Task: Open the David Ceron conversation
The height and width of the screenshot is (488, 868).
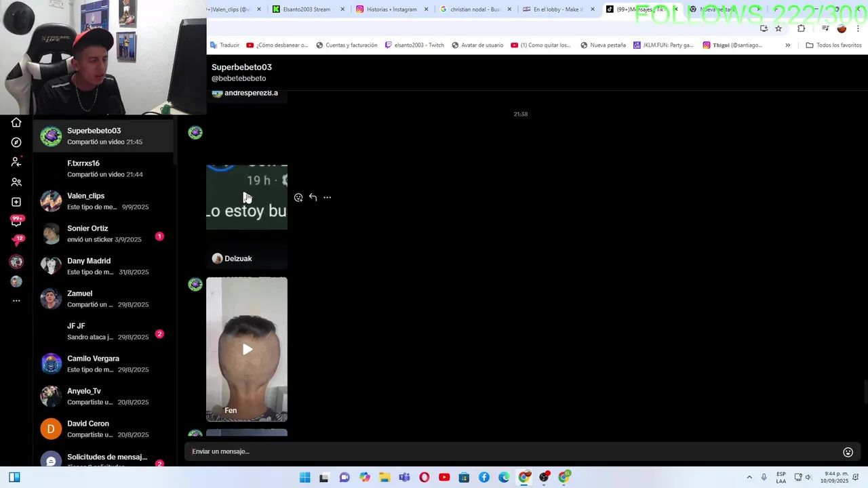Action: click(104, 429)
